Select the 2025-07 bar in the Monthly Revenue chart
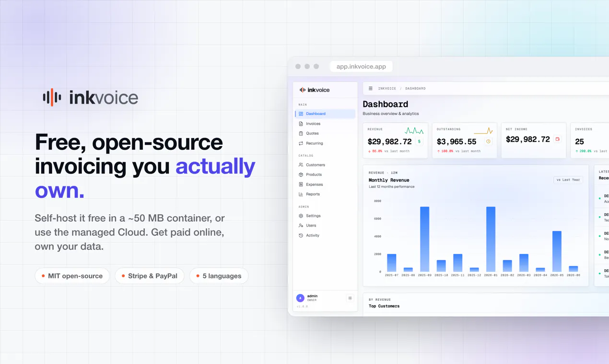Image resolution: width=609 pixels, height=364 pixels. 391,263
